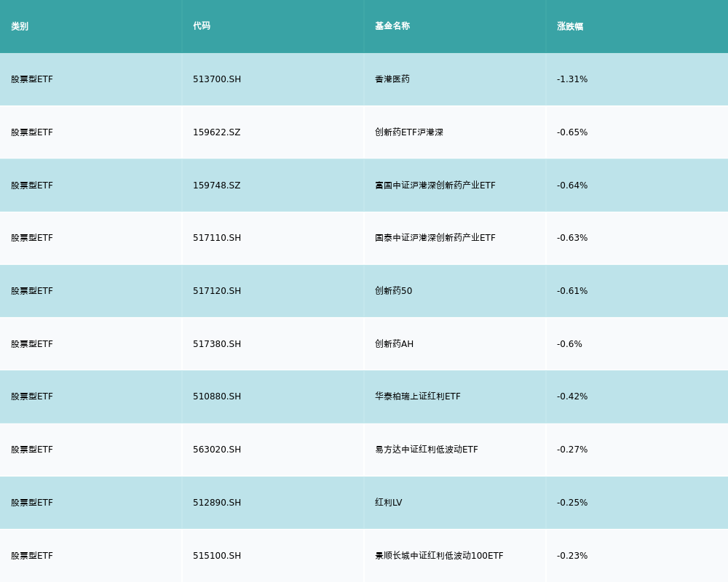
Task: Select fund name 创新药ETF沪港深
Action: click(409, 132)
